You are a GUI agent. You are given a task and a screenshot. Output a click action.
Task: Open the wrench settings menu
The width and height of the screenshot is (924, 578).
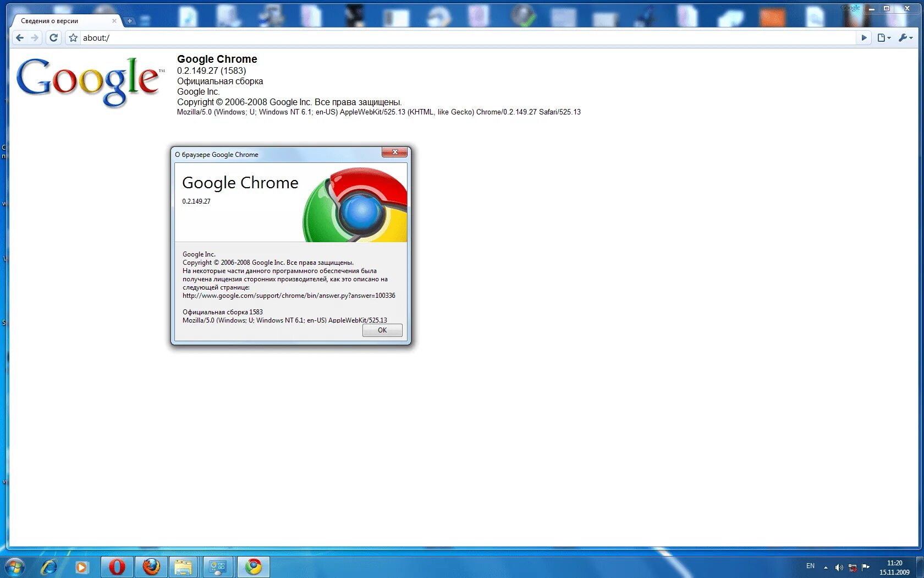tap(905, 38)
